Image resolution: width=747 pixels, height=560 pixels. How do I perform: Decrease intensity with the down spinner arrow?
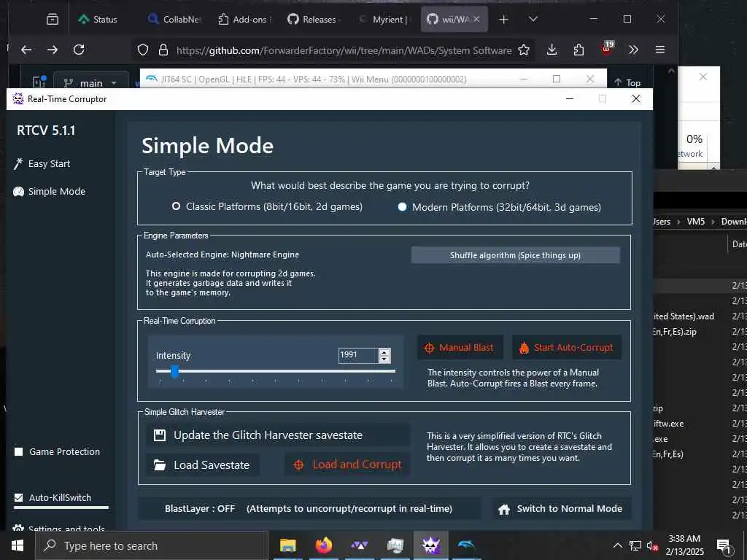pos(384,359)
